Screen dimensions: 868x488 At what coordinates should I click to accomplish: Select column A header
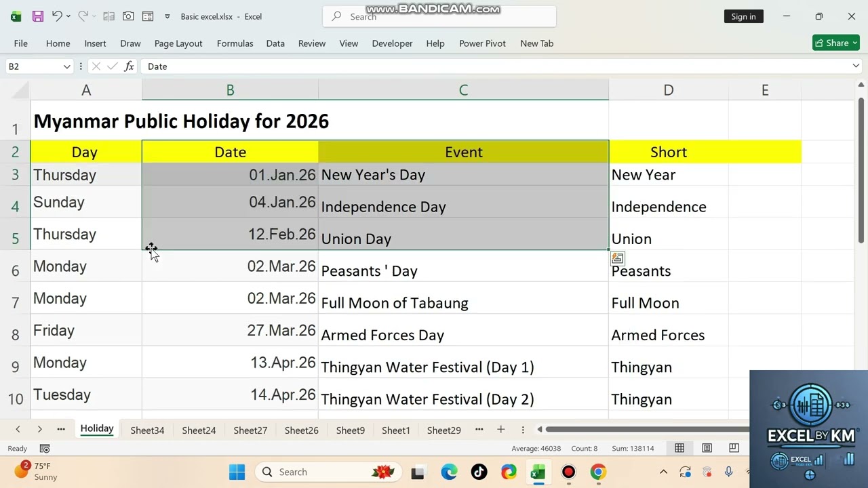[x=86, y=90]
